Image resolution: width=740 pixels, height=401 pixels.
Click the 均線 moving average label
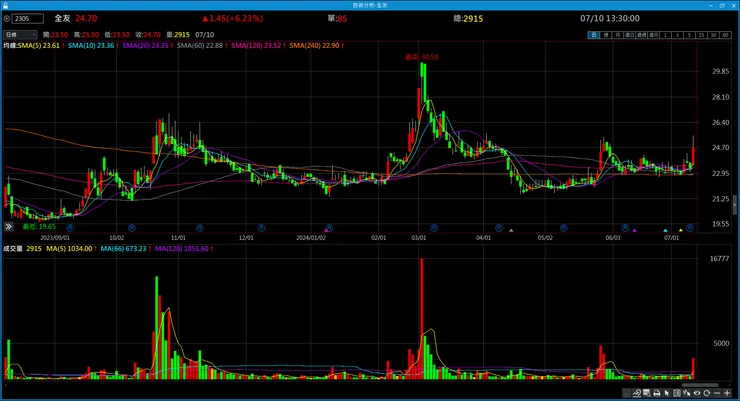point(10,46)
